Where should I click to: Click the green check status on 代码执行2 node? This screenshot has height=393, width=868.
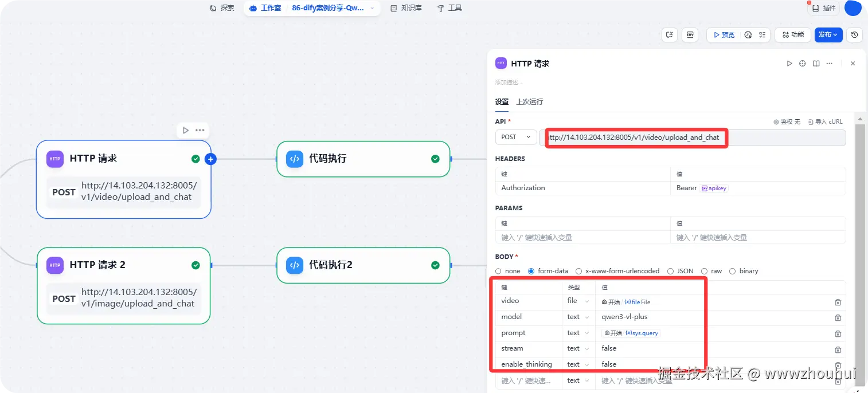[x=435, y=265]
